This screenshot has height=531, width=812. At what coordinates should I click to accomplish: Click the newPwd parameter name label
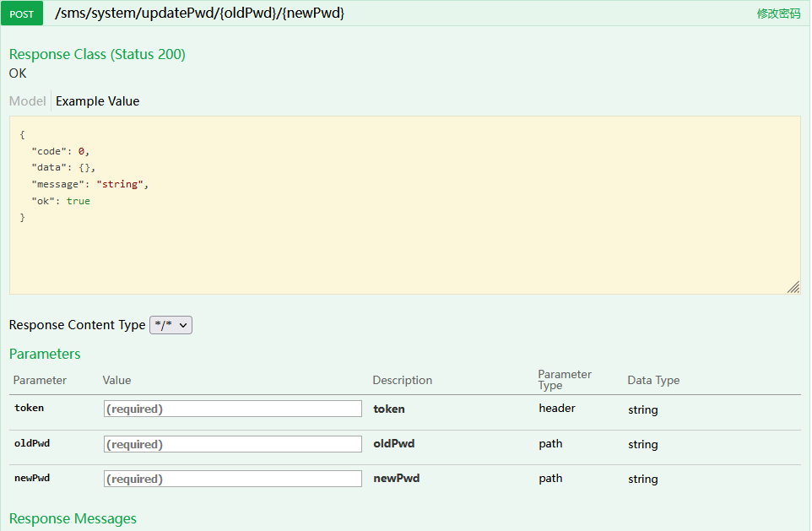click(x=32, y=478)
